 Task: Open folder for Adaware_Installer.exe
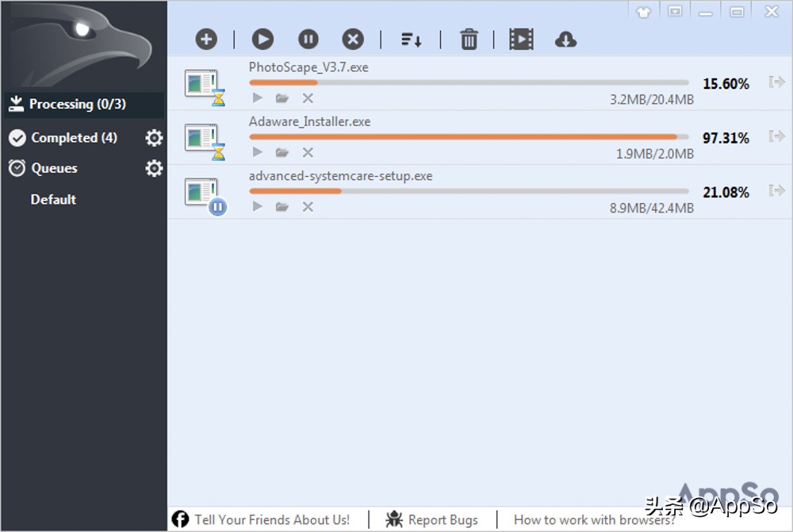pos(282,152)
